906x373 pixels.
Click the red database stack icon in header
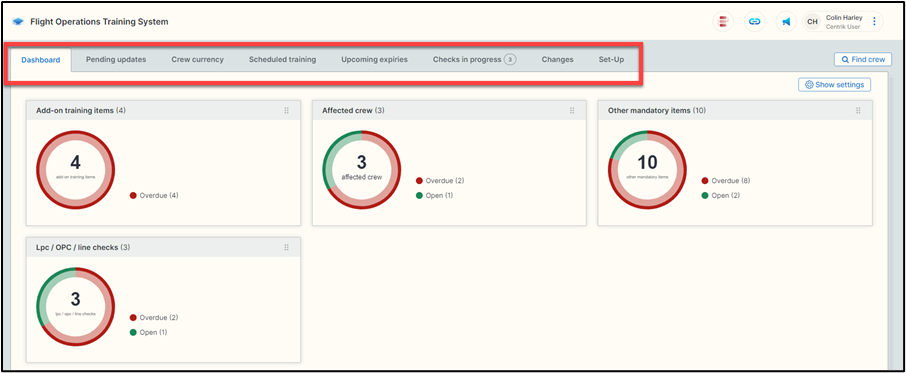(x=723, y=22)
